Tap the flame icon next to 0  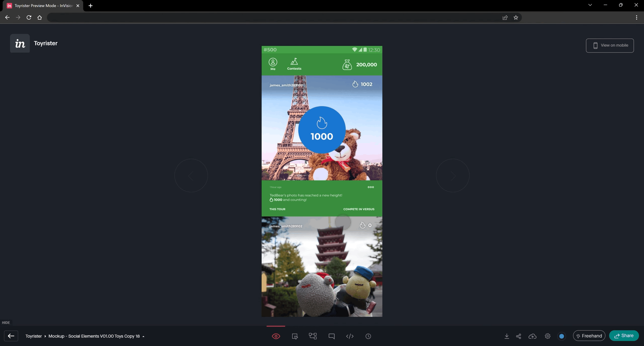[x=363, y=225]
